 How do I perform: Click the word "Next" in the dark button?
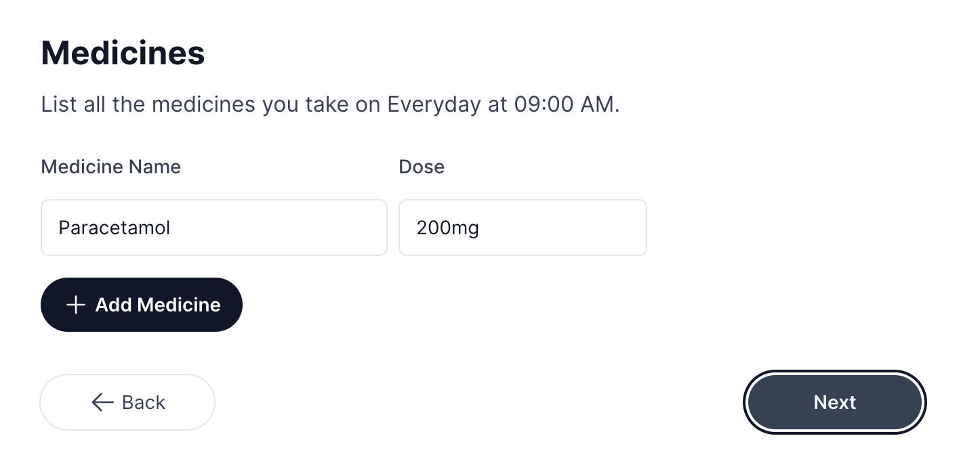[x=834, y=402]
